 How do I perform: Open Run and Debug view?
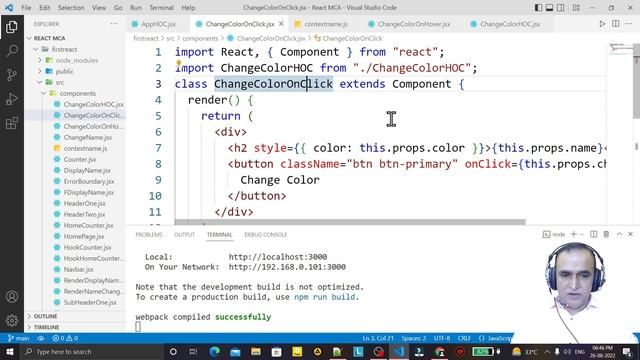coord(12,99)
